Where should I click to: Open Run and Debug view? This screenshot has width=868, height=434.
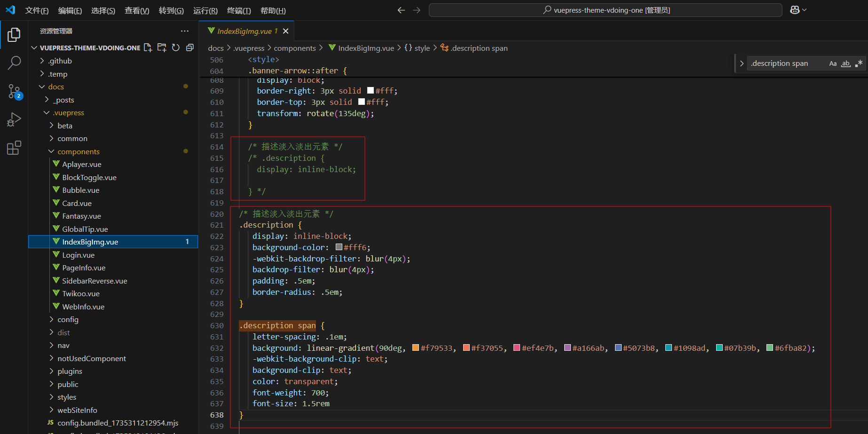14,119
